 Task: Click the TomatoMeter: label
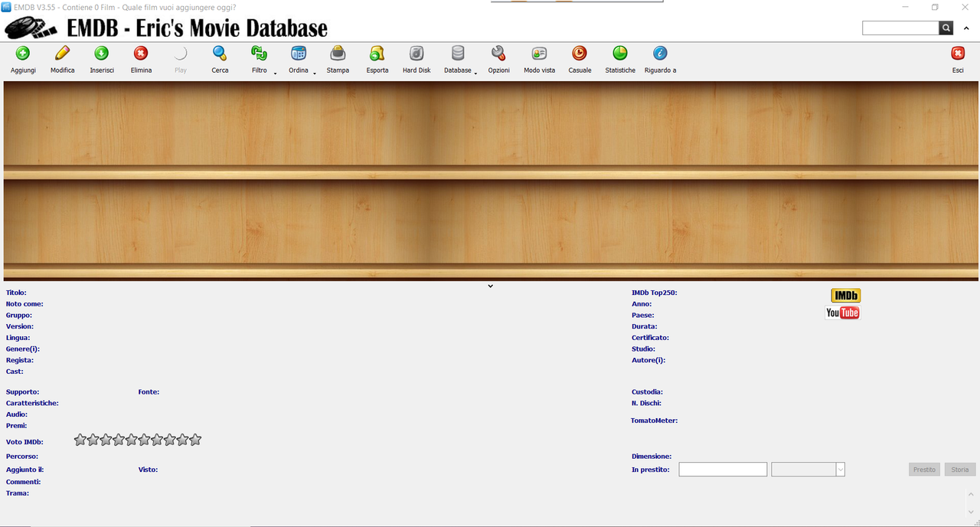point(654,421)
